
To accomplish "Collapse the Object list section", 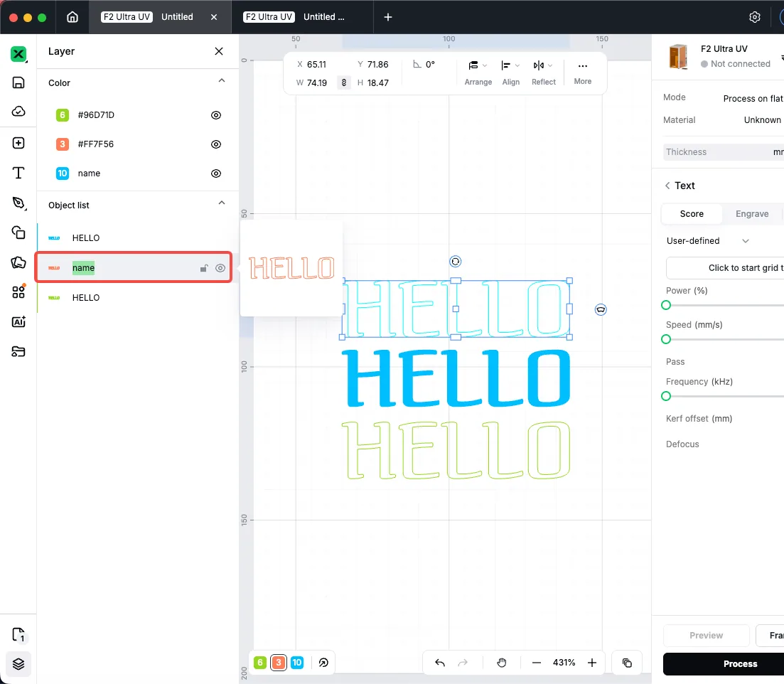I will pos(222,203).
